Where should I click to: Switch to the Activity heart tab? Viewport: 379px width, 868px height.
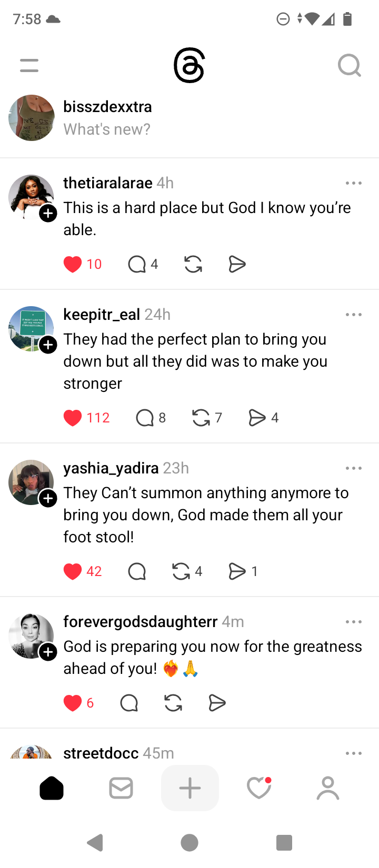click(258, 788)
